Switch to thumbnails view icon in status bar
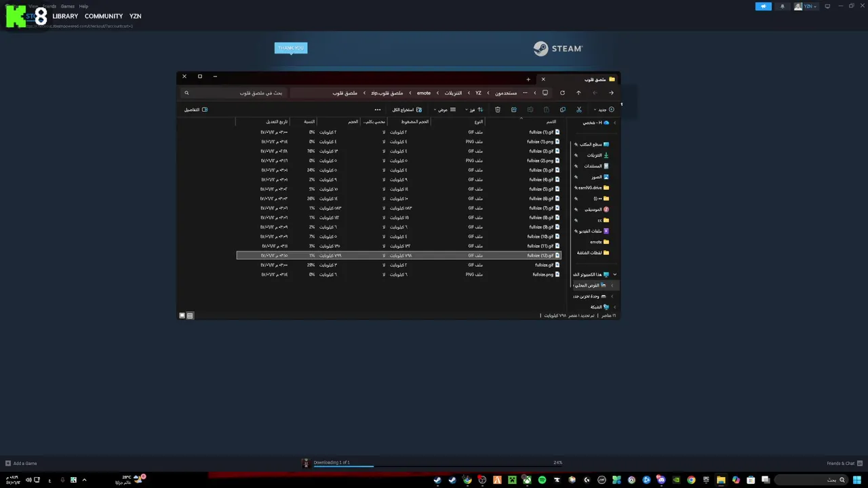Image resolution: width=868 pixels, height=488 pixels. point(182,315)
